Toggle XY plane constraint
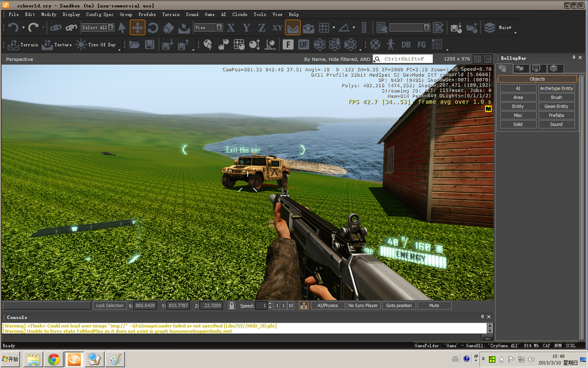Image resolution: width=588 pixels, height=368 pixels. click(277, 28)
